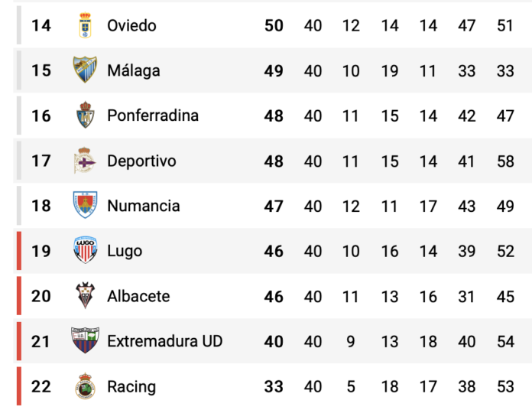Select the Albacete team name
This screenshot has height=410, width=532.
(x=138, y=296)
